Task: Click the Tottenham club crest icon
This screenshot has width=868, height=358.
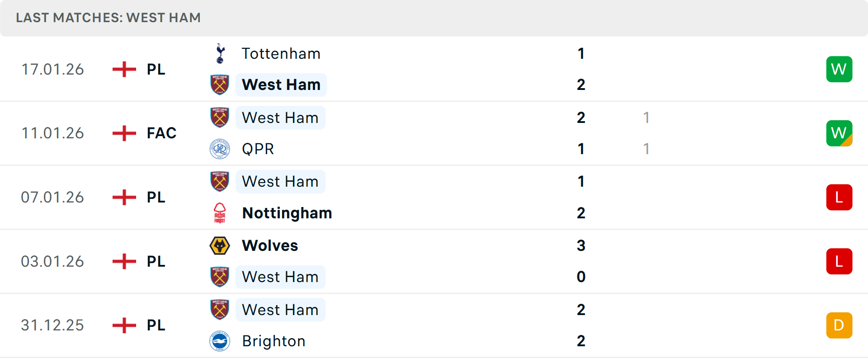Action: point(220,54)
